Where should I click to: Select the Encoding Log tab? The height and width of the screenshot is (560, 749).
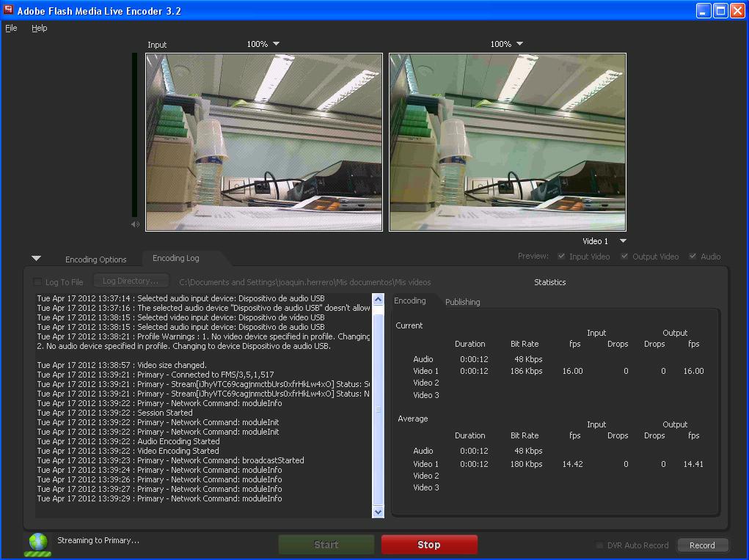(176, 258)
